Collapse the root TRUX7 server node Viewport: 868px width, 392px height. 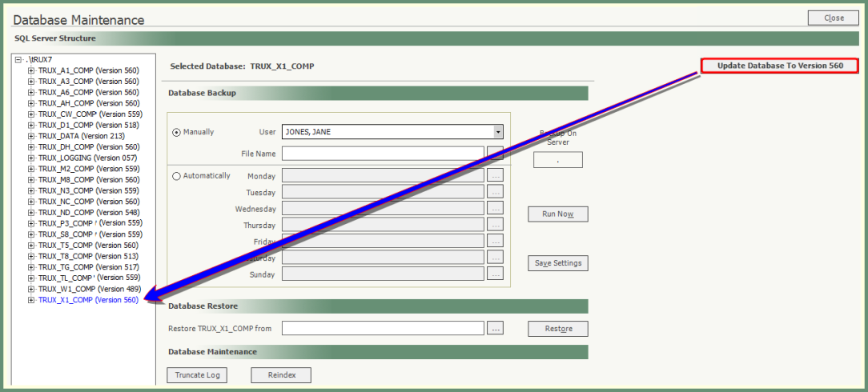pos(18,60)
